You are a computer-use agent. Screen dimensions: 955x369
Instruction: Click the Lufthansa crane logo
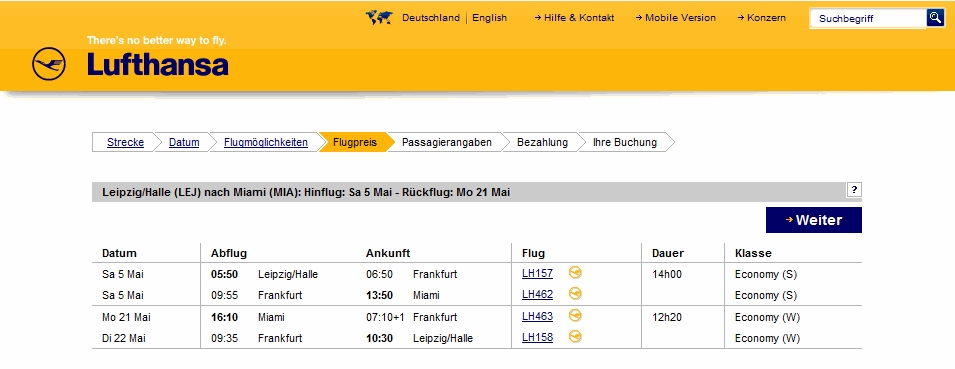pyautogui.click(x=49, y=64)
